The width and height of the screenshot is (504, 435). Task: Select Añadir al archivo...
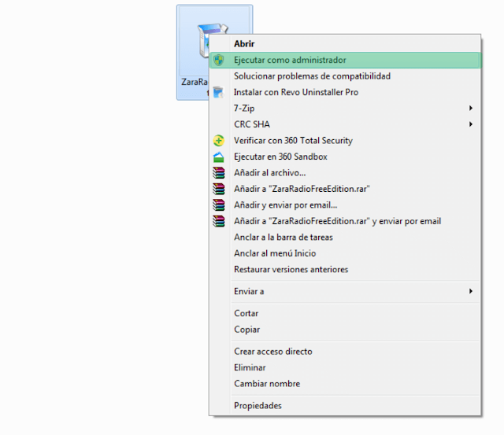tap(345, 173)
